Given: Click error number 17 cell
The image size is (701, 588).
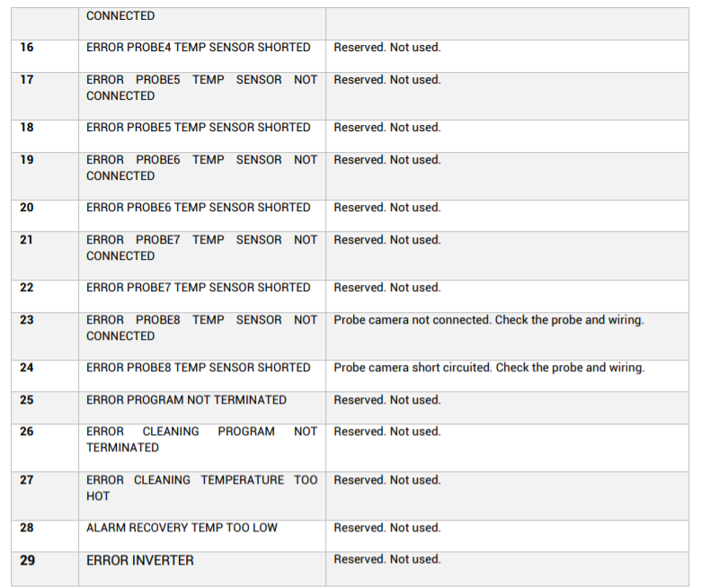Looking at the screenshot, I should (x=27, y=80).
